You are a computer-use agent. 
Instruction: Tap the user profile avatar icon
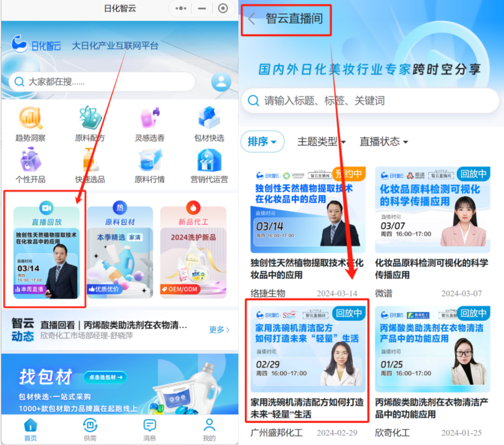point(221,82)
